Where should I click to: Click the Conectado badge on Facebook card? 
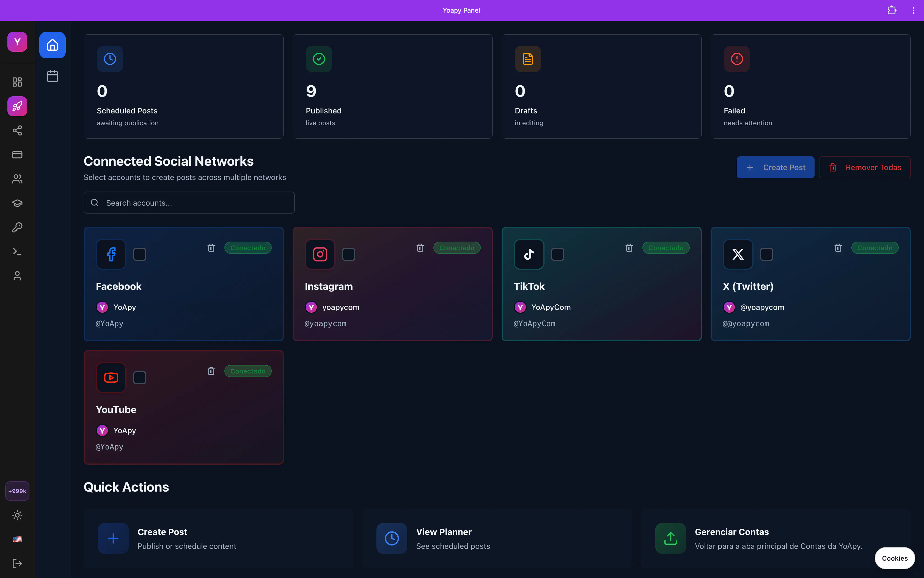248,248
